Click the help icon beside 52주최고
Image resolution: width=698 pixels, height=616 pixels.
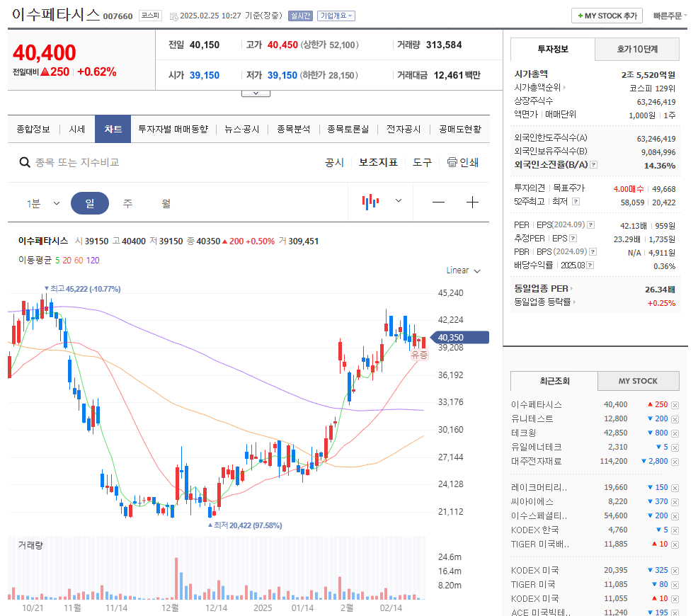coord(576,201)
